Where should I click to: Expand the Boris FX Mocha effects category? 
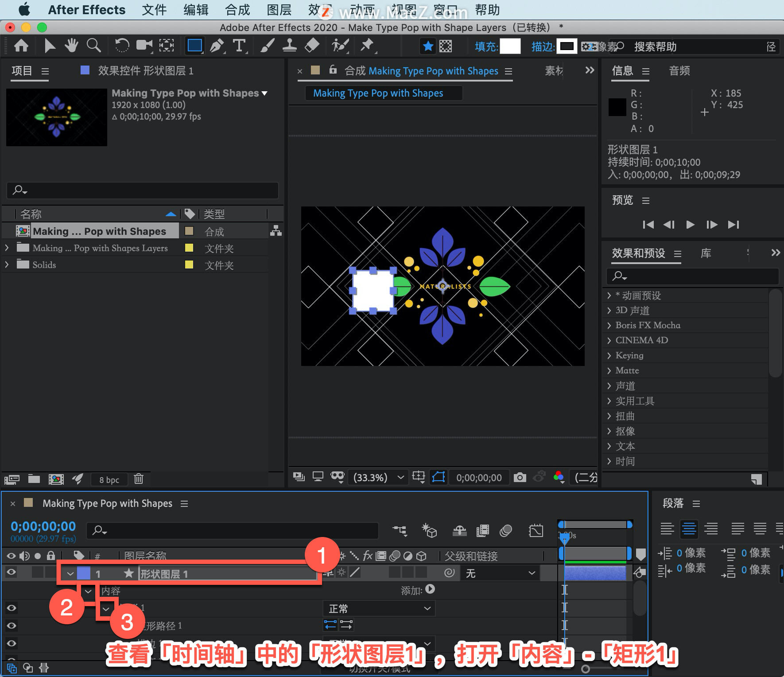coord(609,325)
